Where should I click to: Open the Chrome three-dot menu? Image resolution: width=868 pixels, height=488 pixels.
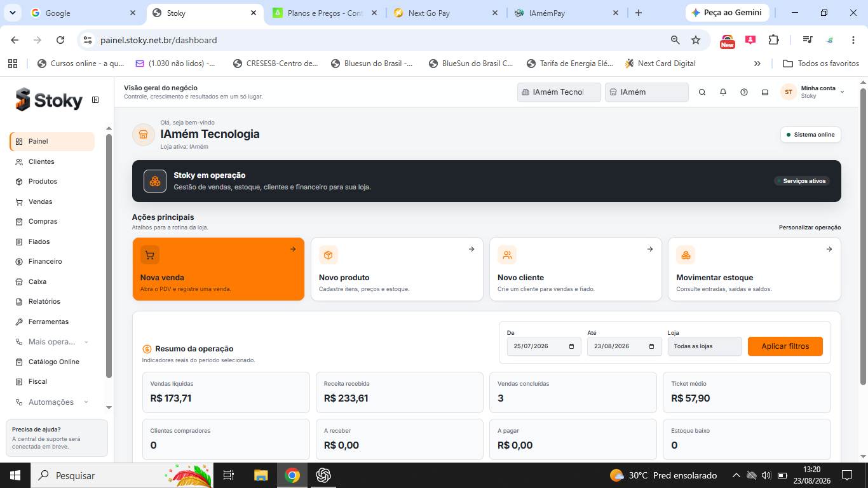tap(853, 40)
